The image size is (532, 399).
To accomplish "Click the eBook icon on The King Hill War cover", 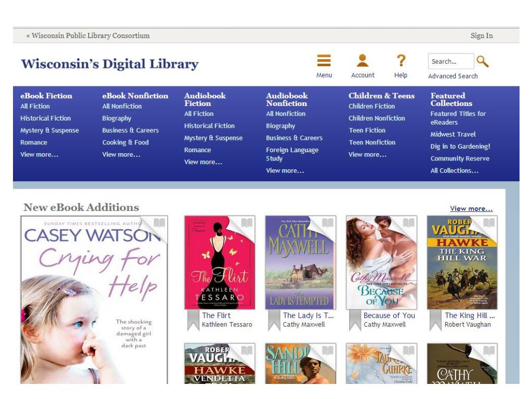I will click(x=489, y=223).
